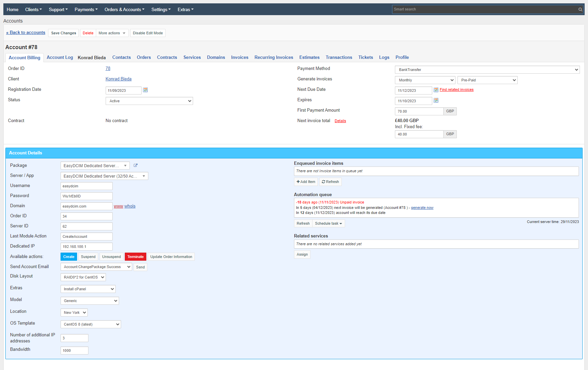Open Expires date calendar icon
588x370 pixels.
point(436,100)
